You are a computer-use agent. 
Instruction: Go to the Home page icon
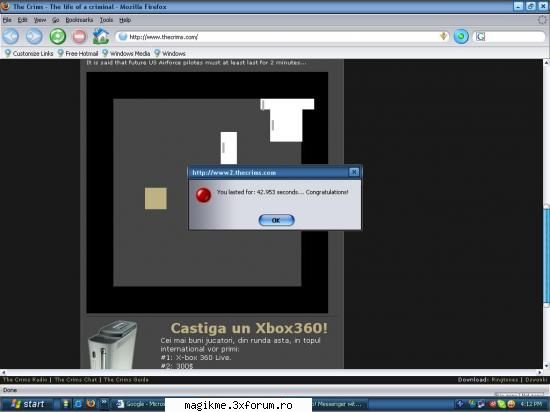(x=101, y=36)
